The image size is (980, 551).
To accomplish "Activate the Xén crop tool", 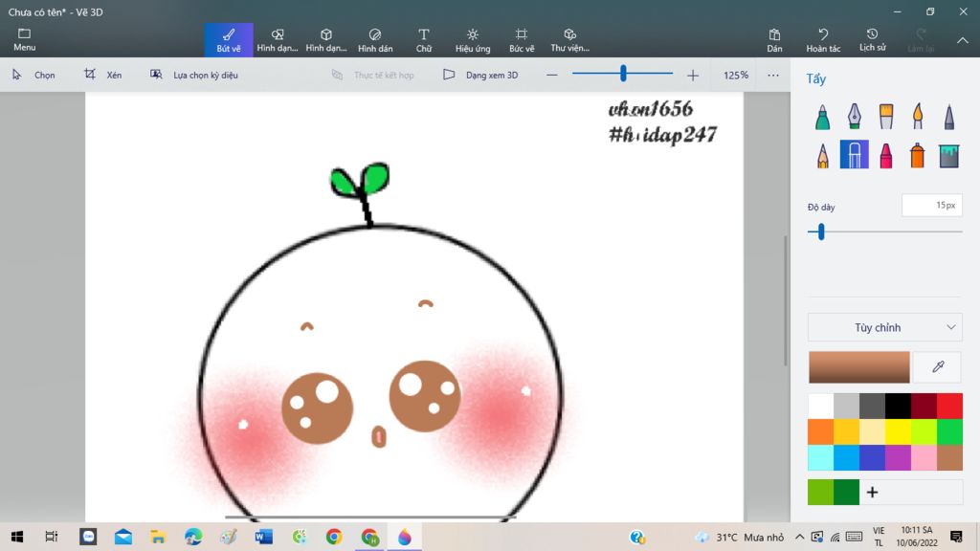I will pyautogui.click(x=103, y=75).
